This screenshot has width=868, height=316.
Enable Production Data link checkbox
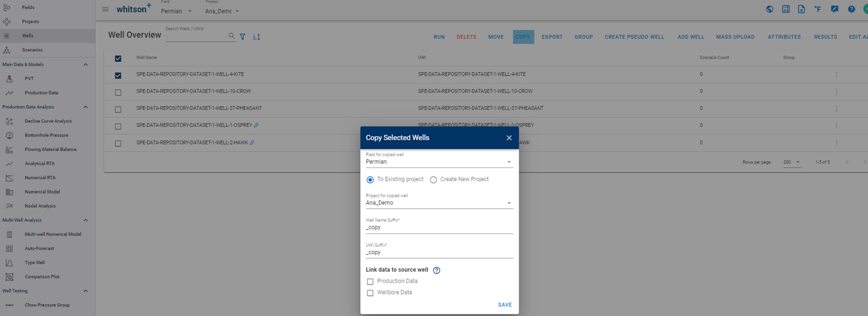[370, 282]
